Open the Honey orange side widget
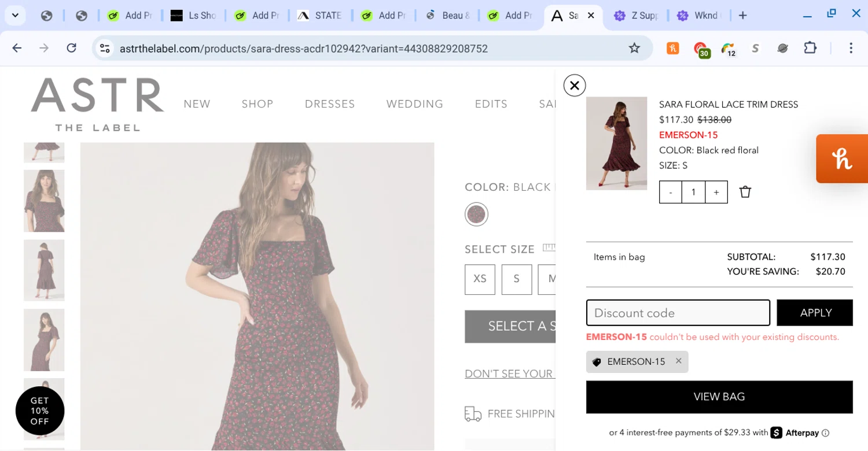The height and width of the screenshot is (451, 868). click(x=842, y=158)
